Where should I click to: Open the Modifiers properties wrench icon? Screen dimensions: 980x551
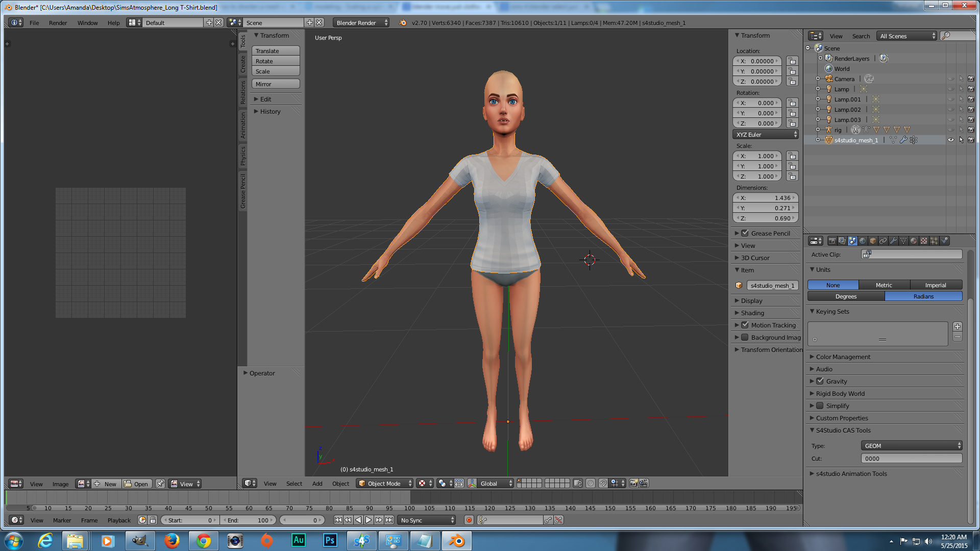(x=893, y=241)
